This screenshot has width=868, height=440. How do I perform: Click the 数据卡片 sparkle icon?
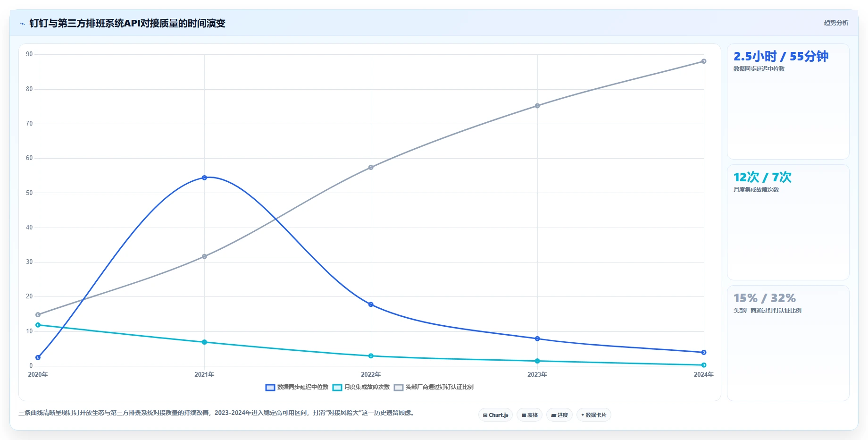583,415
